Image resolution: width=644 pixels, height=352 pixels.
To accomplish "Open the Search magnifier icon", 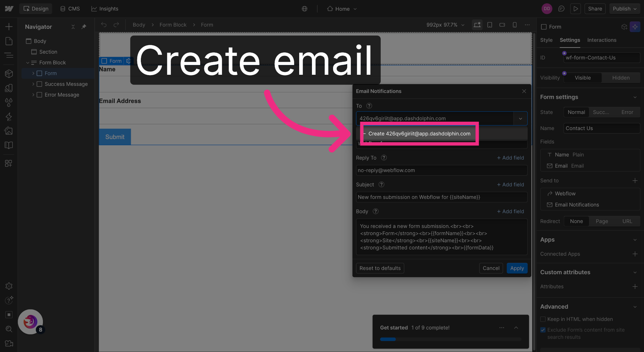I will pyautogui.click(x=9, y=329).
